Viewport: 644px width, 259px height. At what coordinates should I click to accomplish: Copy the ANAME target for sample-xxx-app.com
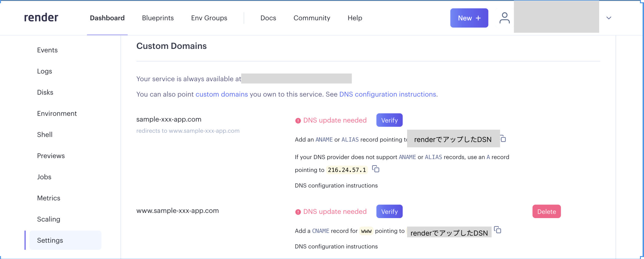point(503,139)
